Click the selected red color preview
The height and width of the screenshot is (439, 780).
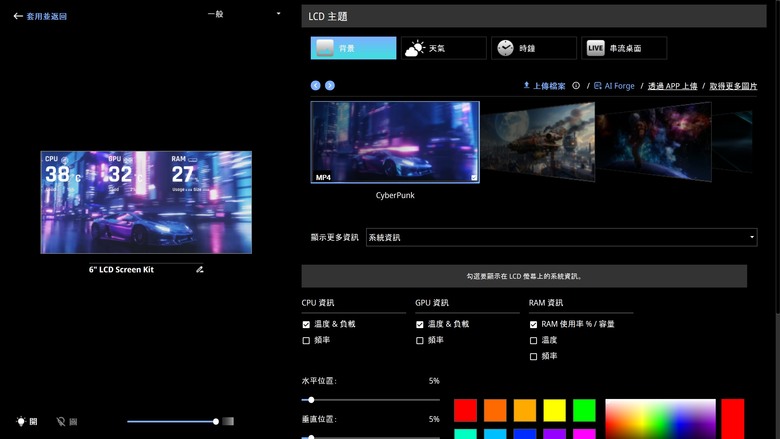(x=733, y=419)
